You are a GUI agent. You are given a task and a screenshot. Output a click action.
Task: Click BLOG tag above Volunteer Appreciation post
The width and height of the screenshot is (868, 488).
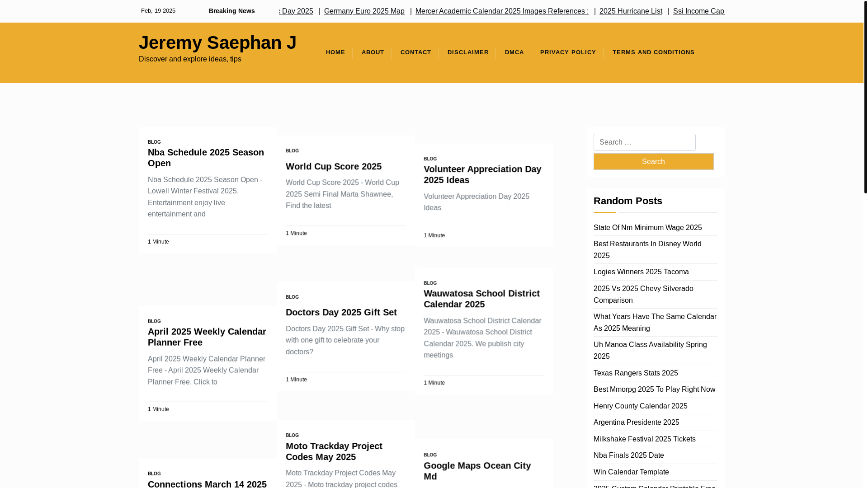430,159
